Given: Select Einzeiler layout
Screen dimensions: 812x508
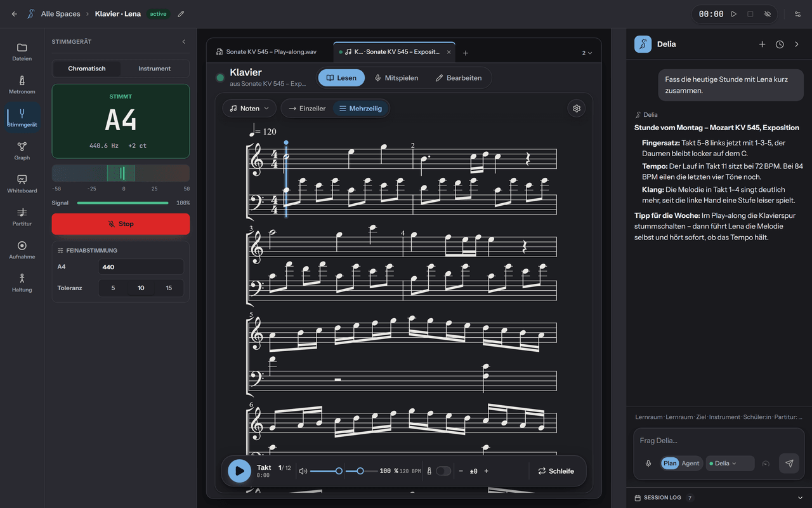Looking at the screenshot, I should click(x=307, y=109).
